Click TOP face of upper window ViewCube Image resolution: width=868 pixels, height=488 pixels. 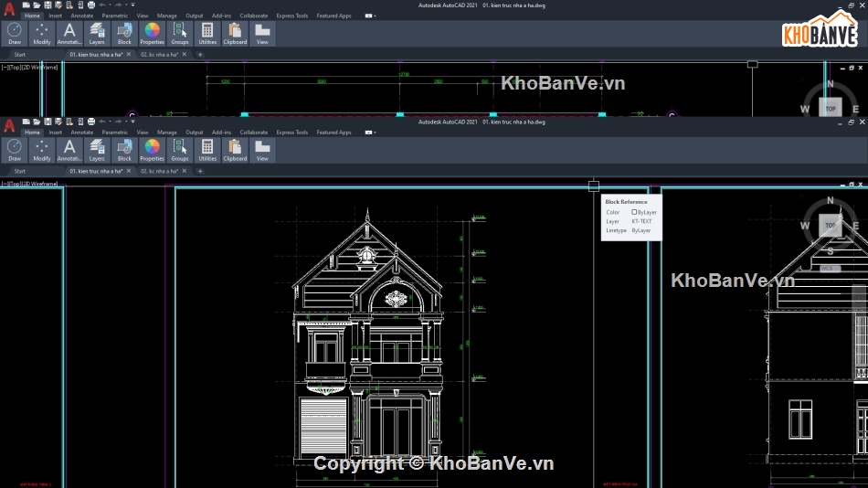click(x=831, y=109)
